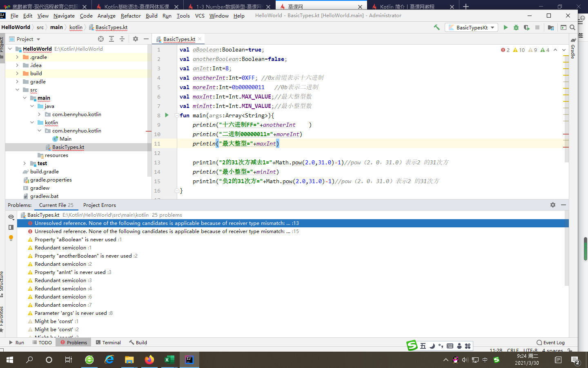Viewport: 588px width, 368px height.
Task: Select gradle.properties in the project tree
Action: pos(51,180)
